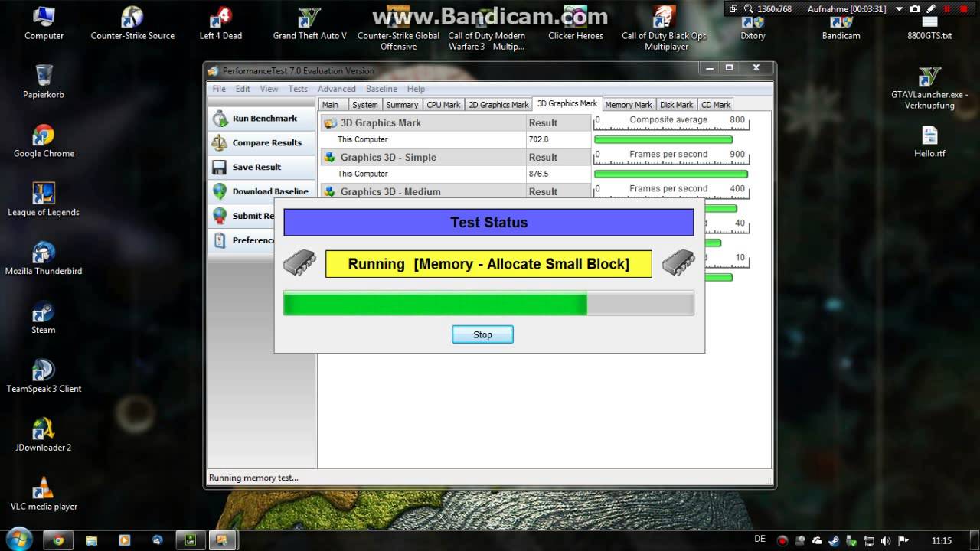Select the Google Chrome desktop icon
The height and width of the screenshot is (551, 980).
pyautogui.click(x=44, y=135)
